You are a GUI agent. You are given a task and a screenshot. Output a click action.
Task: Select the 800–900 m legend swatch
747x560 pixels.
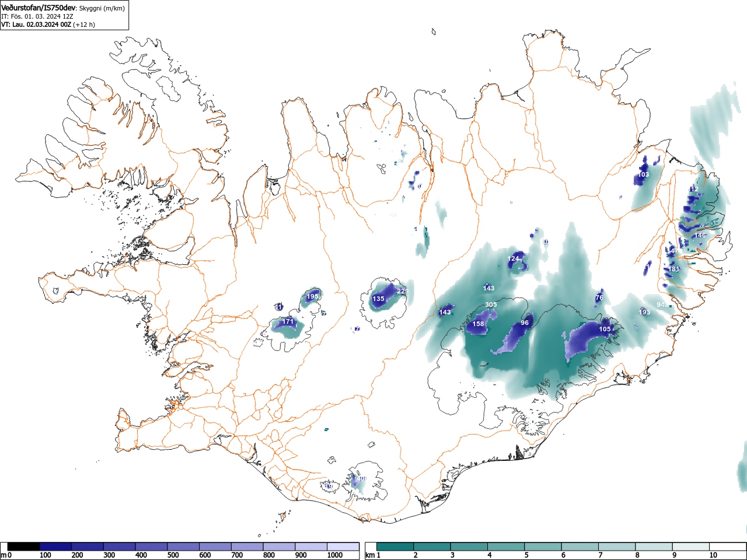tap(279, 547)
